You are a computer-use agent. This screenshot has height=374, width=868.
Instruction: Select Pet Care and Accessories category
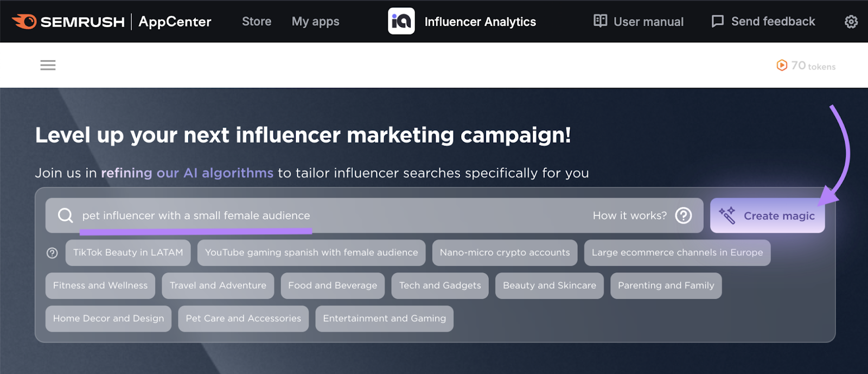(244, 319)
